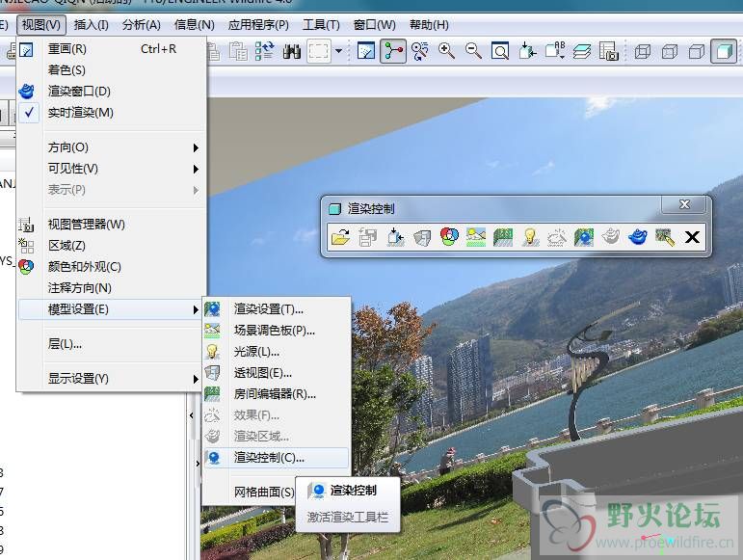The image size is (743, 560).
Task: Click the zoom in magnifier icon
Action: [x=446, y=51]
